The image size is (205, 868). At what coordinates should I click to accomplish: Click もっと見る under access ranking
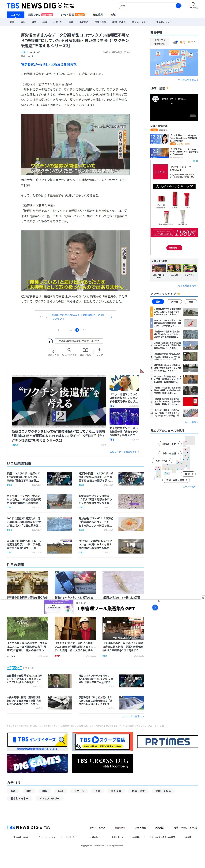click(192, 422)
